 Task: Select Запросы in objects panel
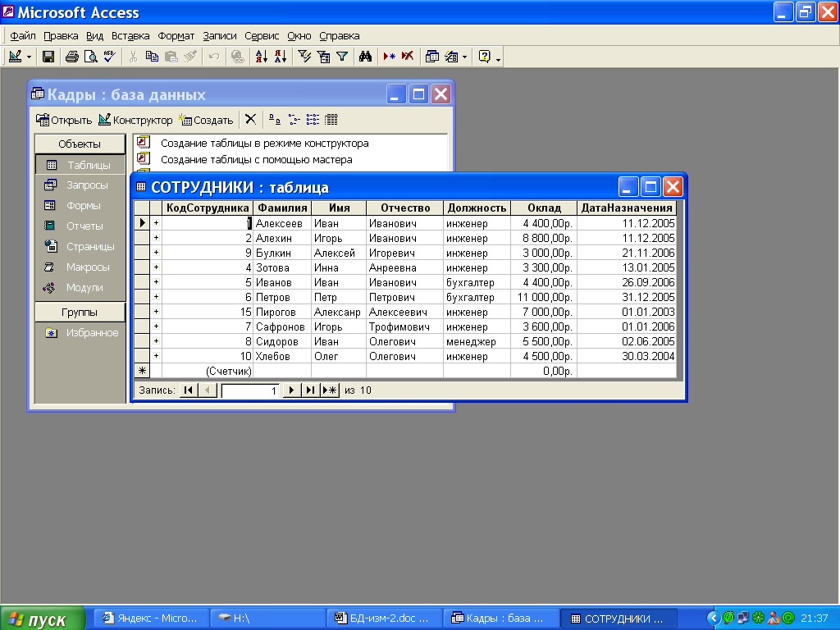pyautogui.click(x=80, y=185)
